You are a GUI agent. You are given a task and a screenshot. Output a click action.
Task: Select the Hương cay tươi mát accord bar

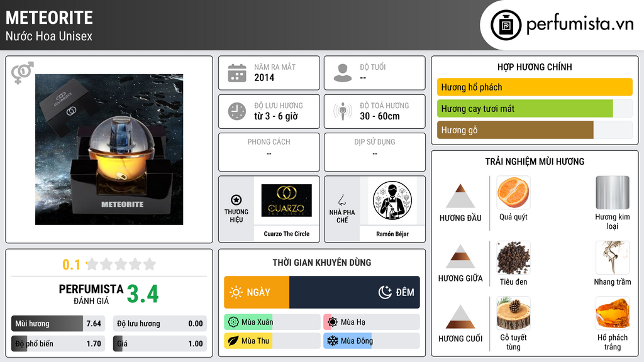535,109
